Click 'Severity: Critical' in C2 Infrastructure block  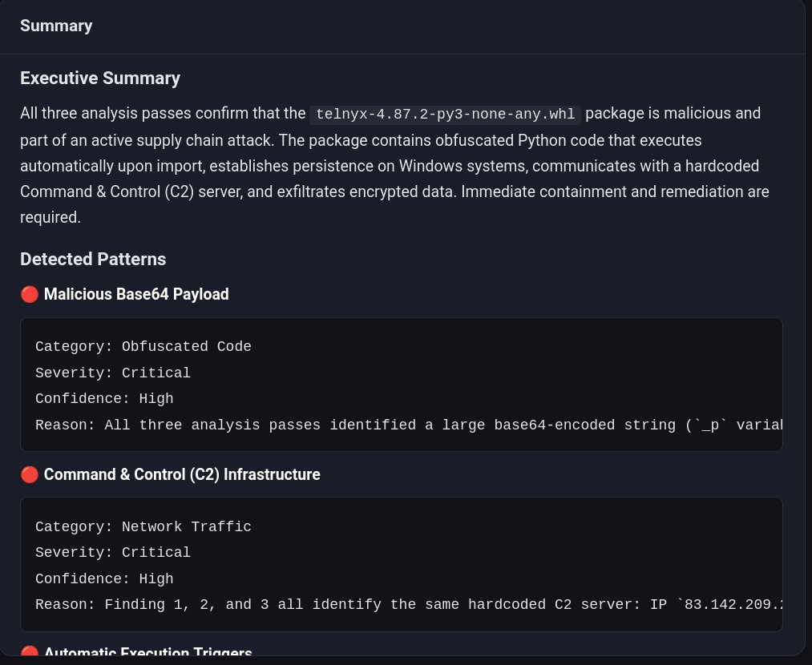click(x=112, y=552)
